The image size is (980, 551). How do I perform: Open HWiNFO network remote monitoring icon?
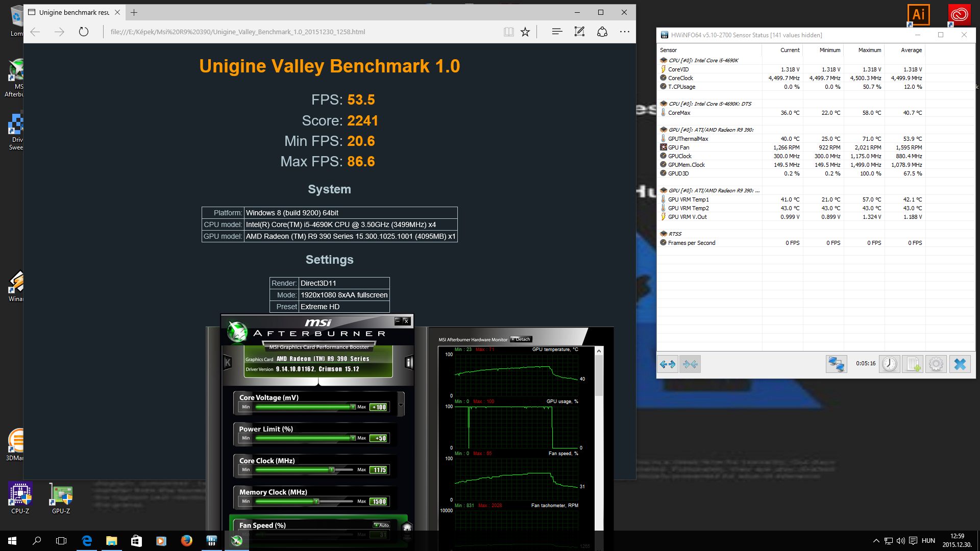coord(836,364)
